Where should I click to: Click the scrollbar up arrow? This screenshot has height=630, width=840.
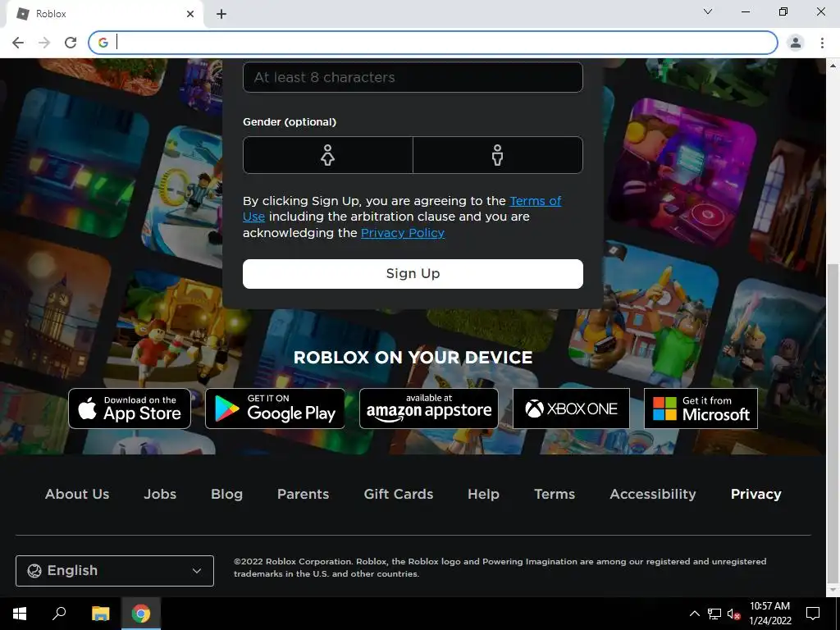tap(833, 66)
